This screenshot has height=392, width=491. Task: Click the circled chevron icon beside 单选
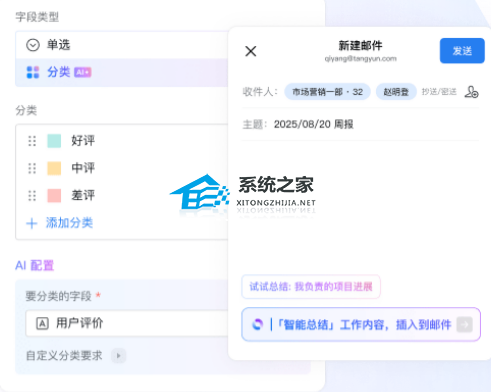point(33,45)
